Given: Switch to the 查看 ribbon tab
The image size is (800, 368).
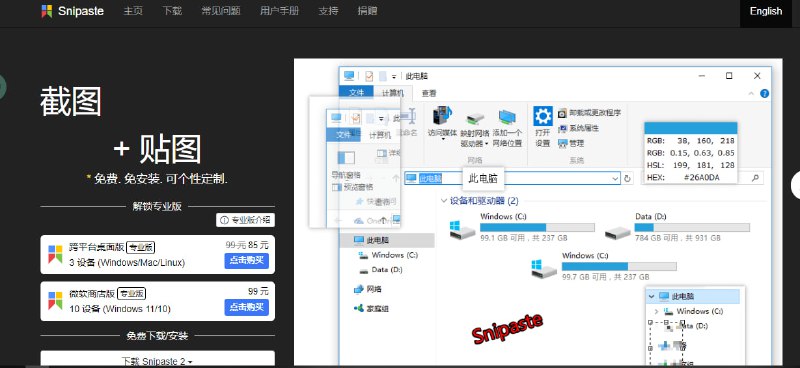Looking at the screenshot, I should [x=429, y=93].
